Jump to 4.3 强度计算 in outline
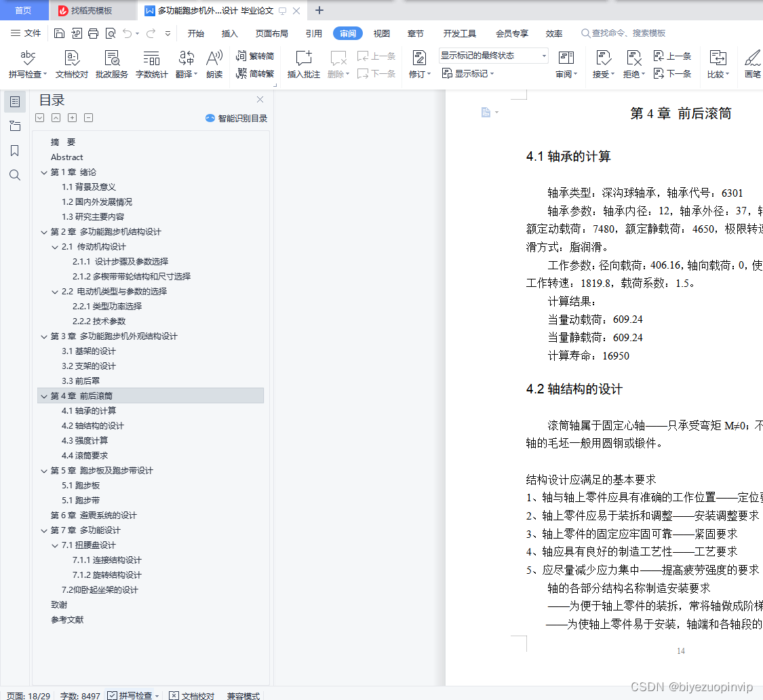This screenshot has height=700, width=763. [85, 440]
